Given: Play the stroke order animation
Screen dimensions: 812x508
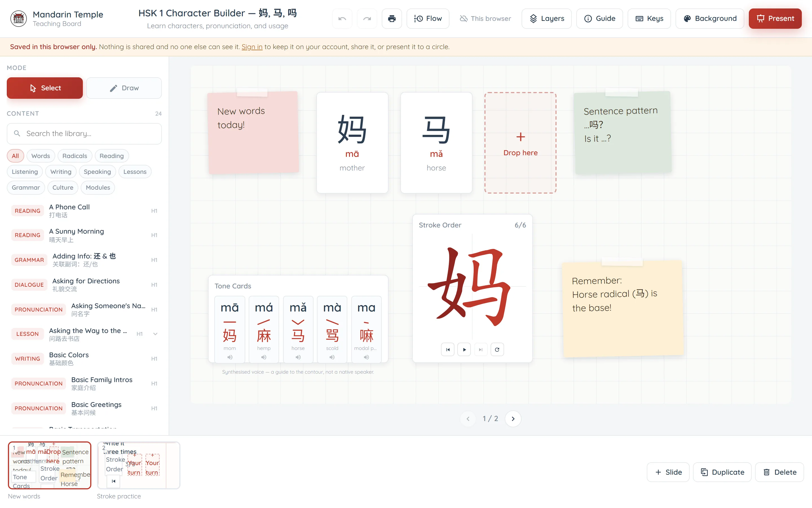Looking at the screenshot, I should [x=464, y=349].
